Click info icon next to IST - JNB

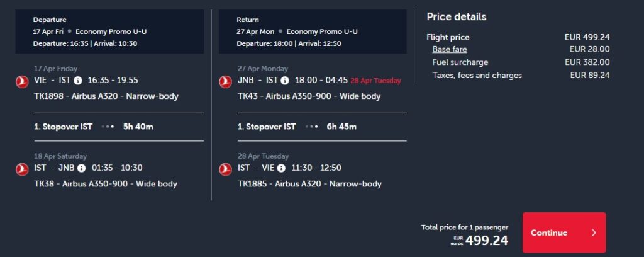[x=81, y=168]
